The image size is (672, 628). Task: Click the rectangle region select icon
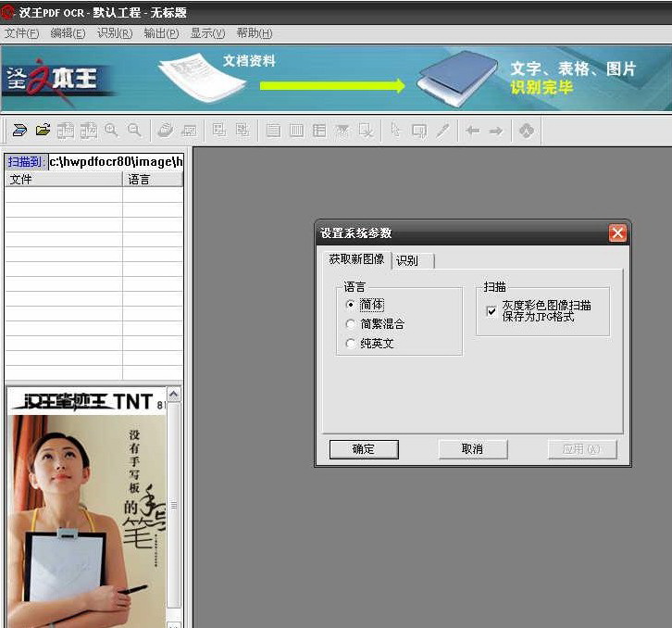pyautogui.click(x=418, y=131)
